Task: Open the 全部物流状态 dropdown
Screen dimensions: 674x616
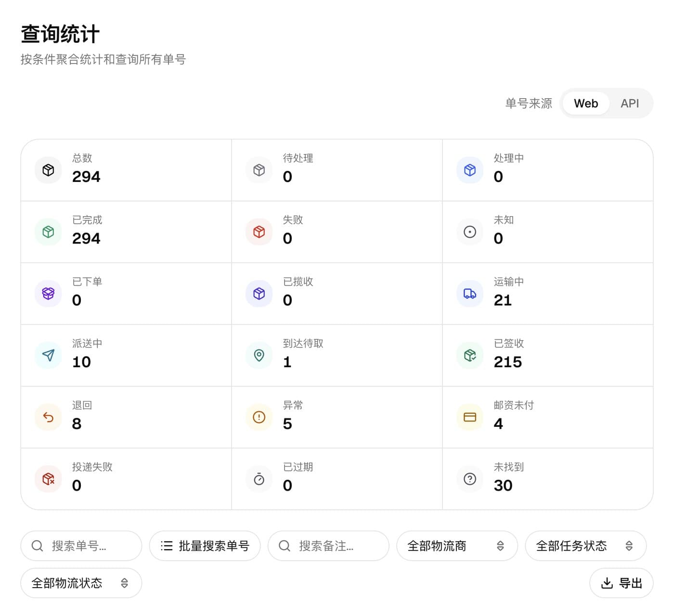Action: point(81,583)
